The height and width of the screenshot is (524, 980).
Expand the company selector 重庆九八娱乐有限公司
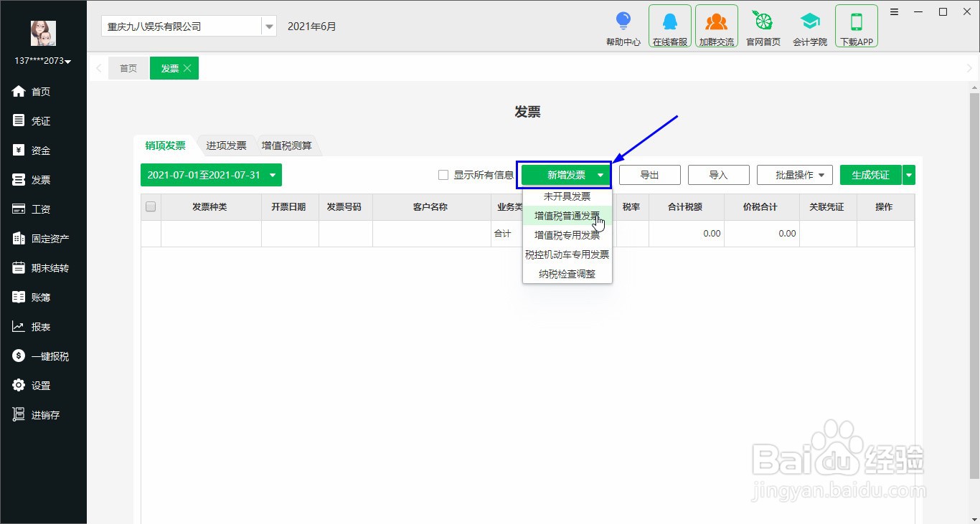[269, 26]
